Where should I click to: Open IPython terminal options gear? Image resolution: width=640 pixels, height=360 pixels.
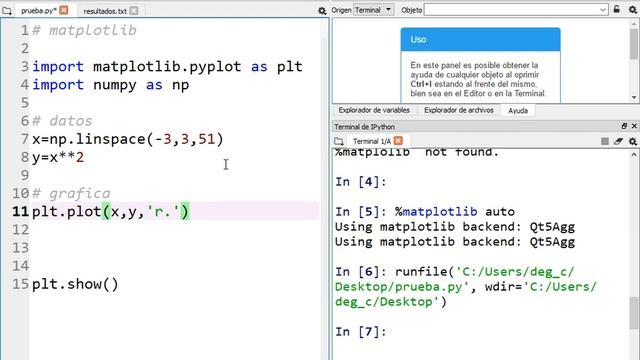pyautogui.click(x=633, y=141)
